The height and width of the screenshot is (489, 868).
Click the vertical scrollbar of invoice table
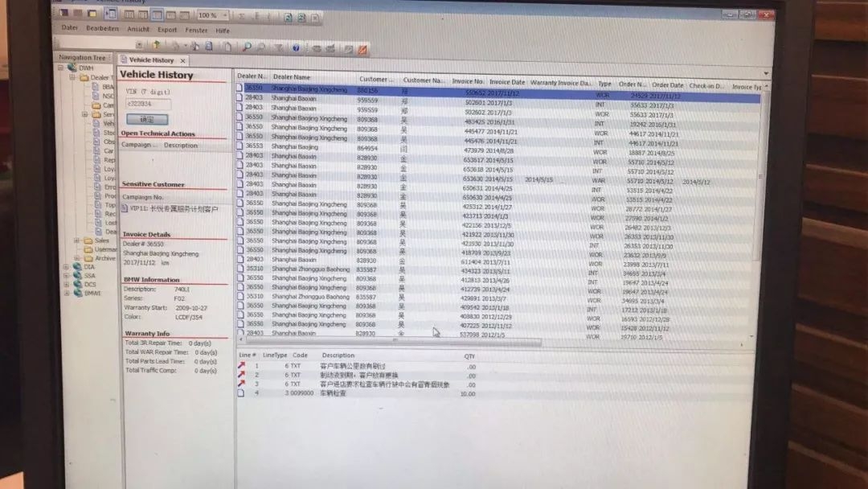[760, 176]
